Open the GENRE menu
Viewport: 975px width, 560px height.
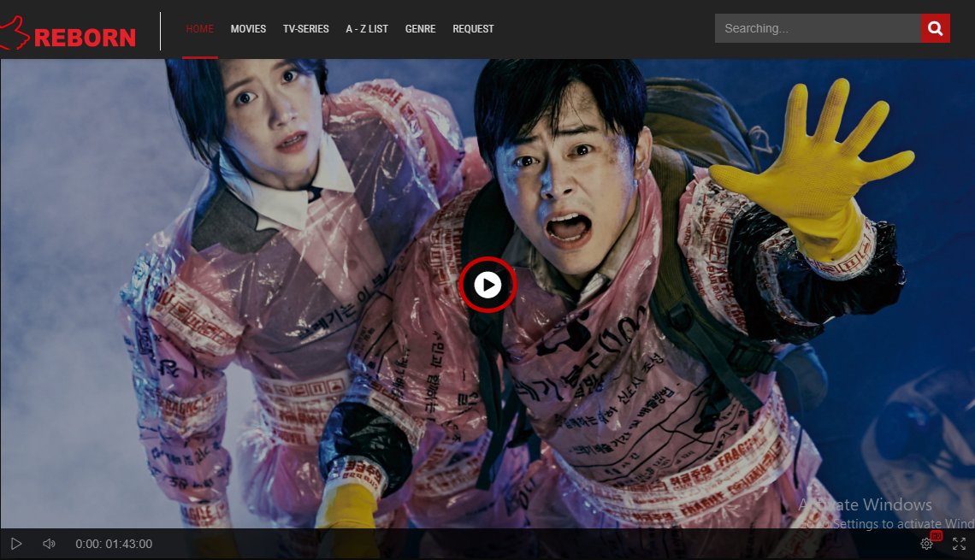420,28
